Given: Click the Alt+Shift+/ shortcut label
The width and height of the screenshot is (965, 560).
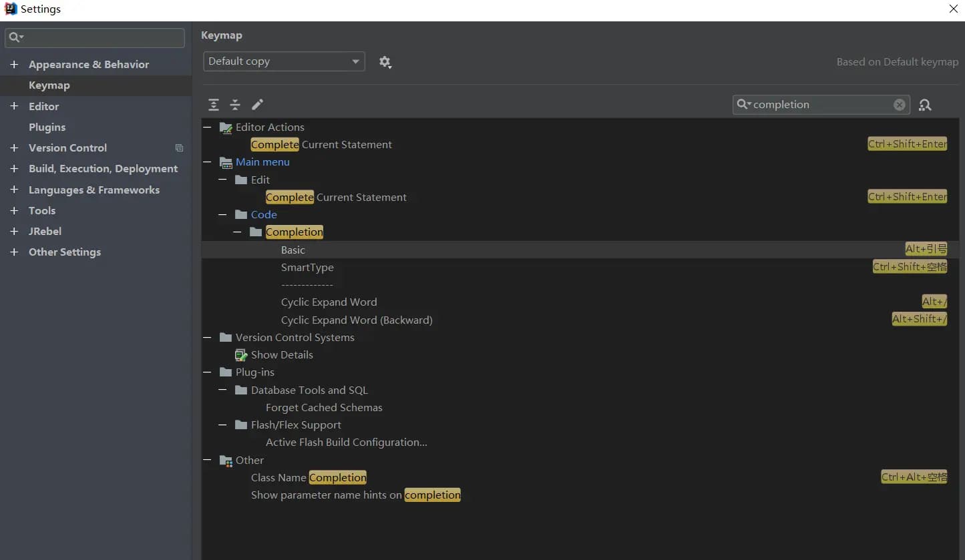Looking at the screenshot, I should point(920,319).
